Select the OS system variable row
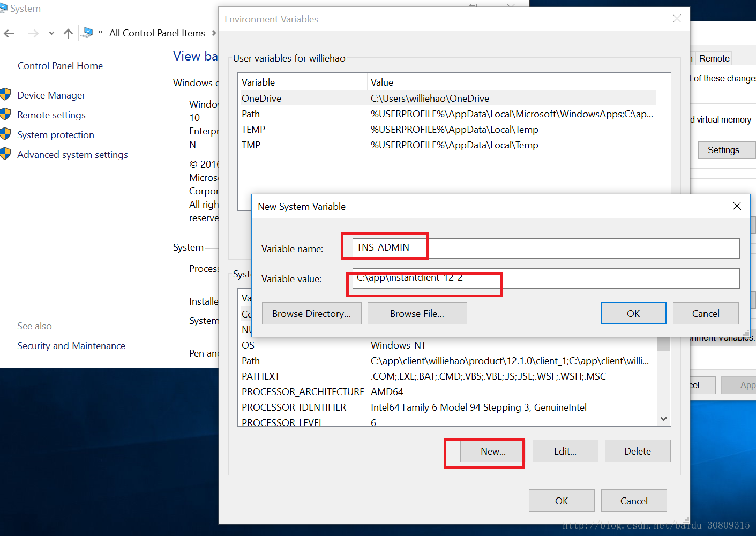This screenshot has height=536, width=756. pyautogui.click(x=447, y=345)
